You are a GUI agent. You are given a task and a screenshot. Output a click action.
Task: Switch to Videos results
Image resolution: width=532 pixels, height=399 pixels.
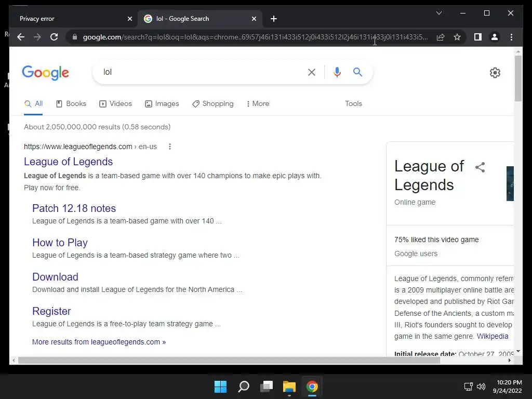coord(115,104)
